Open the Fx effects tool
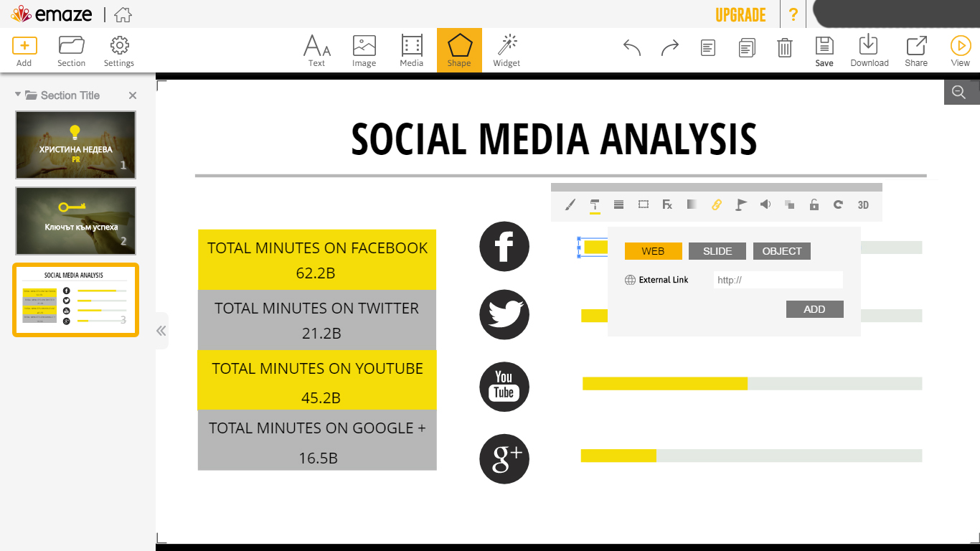Image resolution: width=980 pixels, height=551 pixels. [667, 204]
